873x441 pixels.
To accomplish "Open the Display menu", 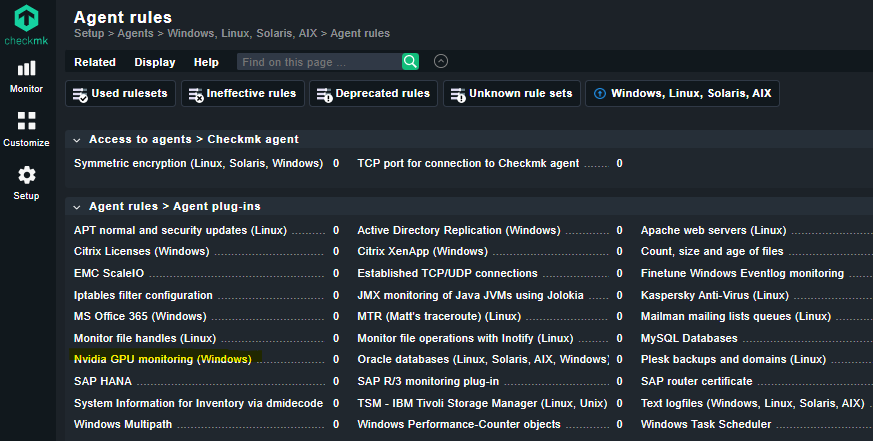I will [x=155, y=62].
